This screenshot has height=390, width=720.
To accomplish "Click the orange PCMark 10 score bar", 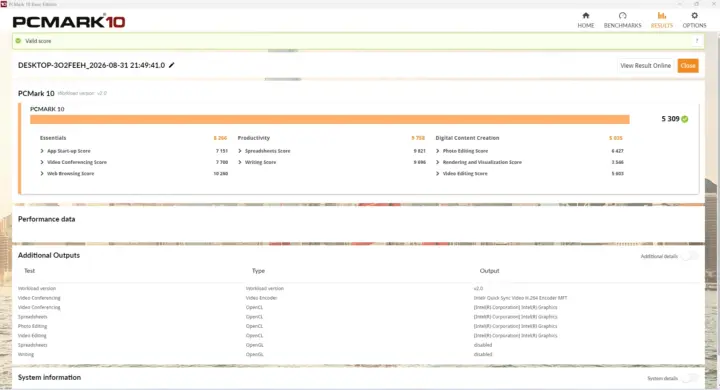I will (330, 119).
